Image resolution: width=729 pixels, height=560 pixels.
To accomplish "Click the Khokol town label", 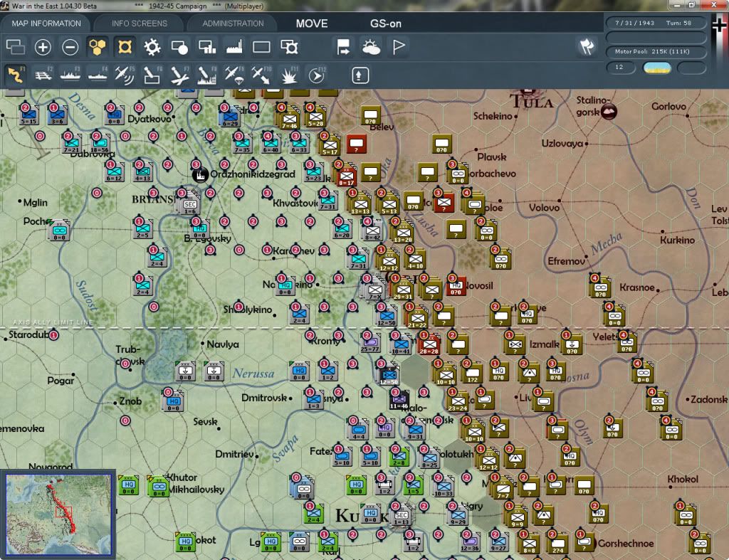I will coord(683,479).
